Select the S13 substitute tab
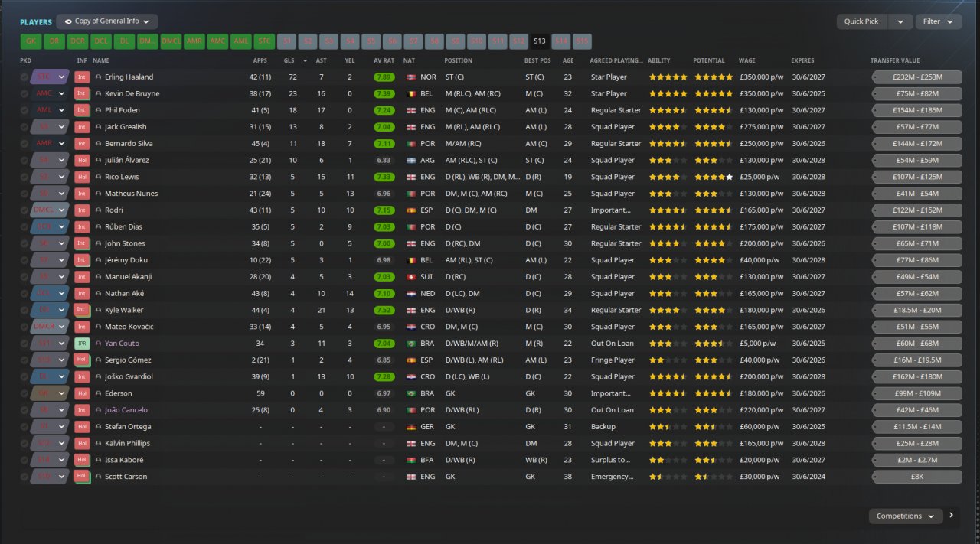 tap(540, 41)
